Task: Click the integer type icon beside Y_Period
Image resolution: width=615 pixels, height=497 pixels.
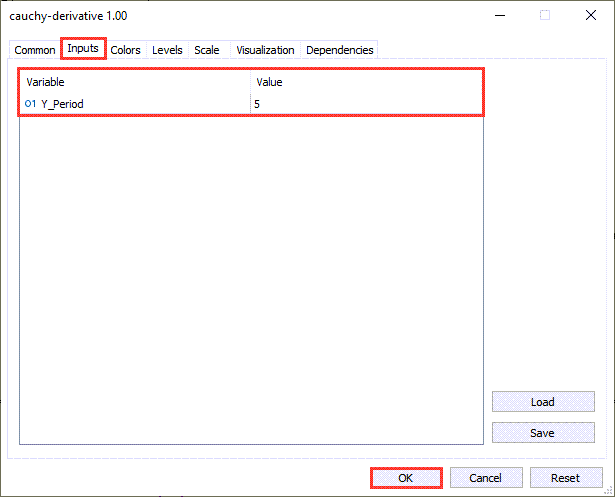Action: tap(30, 103)
